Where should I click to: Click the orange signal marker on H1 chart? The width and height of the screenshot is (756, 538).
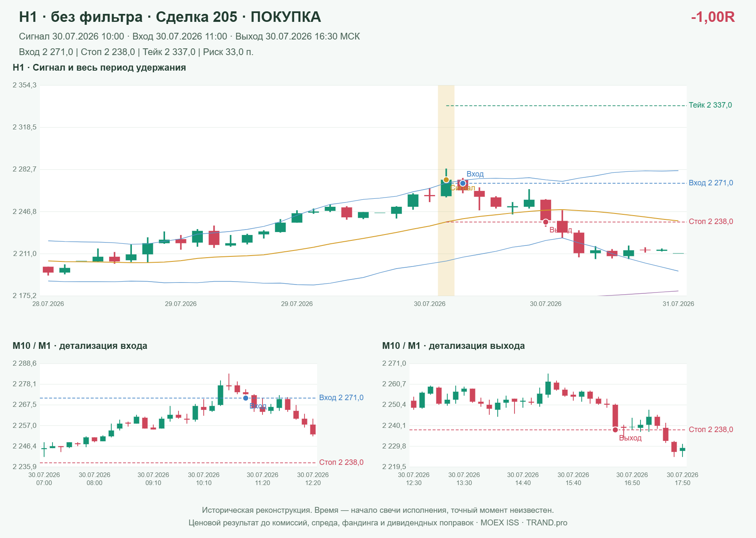tap(446, 180)
